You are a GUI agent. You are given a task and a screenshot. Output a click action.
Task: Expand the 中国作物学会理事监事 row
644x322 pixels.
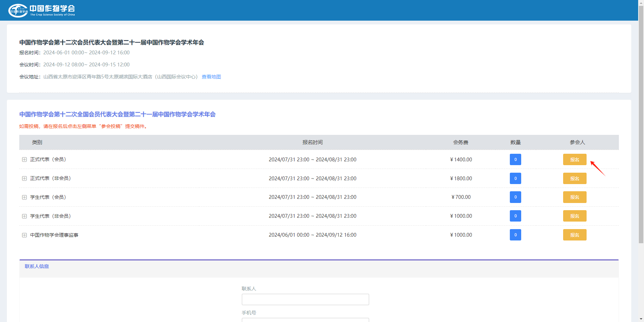tap(24, 235)
